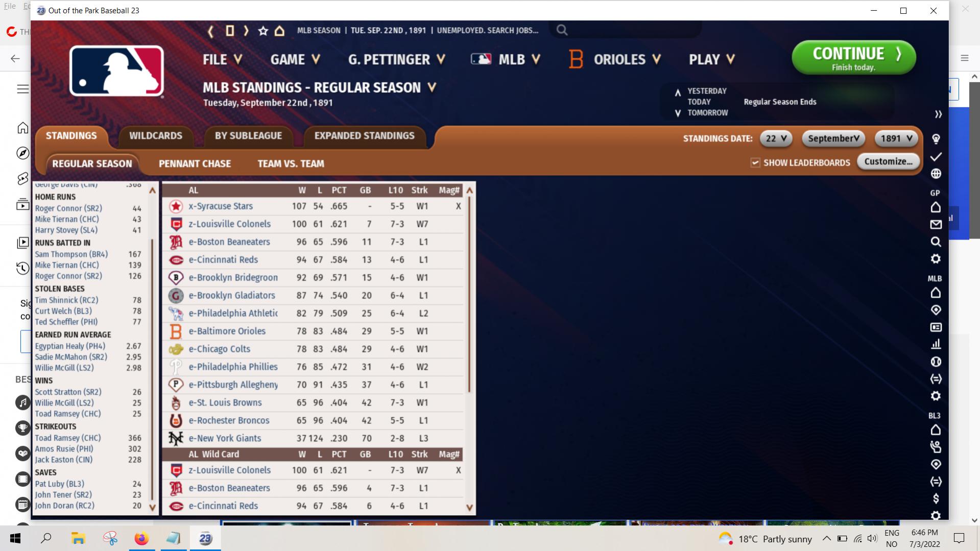The image size is (980, 551).
Task: Click the globe icon in the right sidebar
Action: tap(936, 174)
